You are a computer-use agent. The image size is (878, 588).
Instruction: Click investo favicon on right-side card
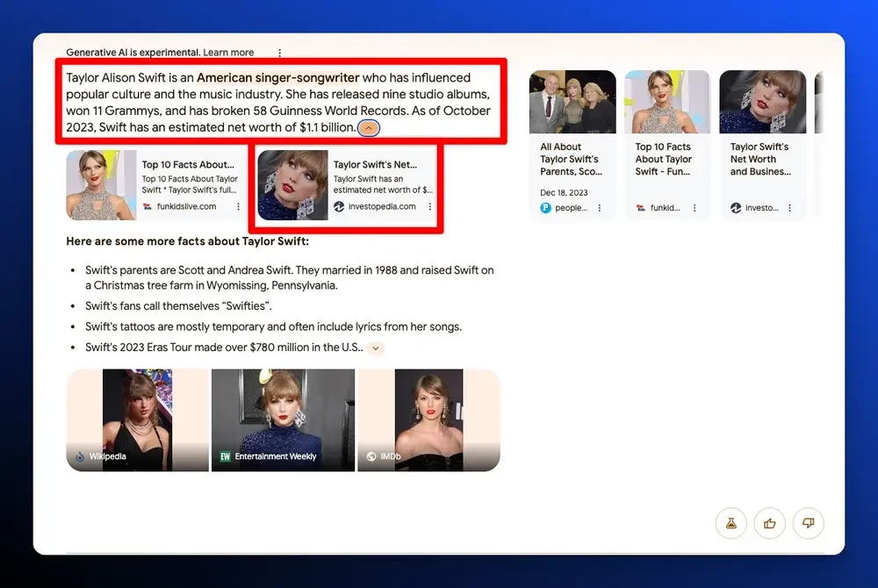(x=736, y=208)
